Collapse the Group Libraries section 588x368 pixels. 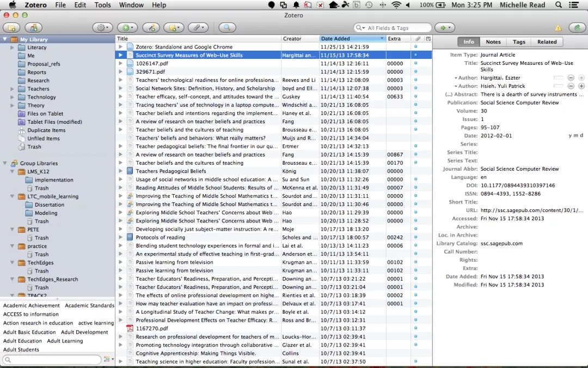(5, 164)
